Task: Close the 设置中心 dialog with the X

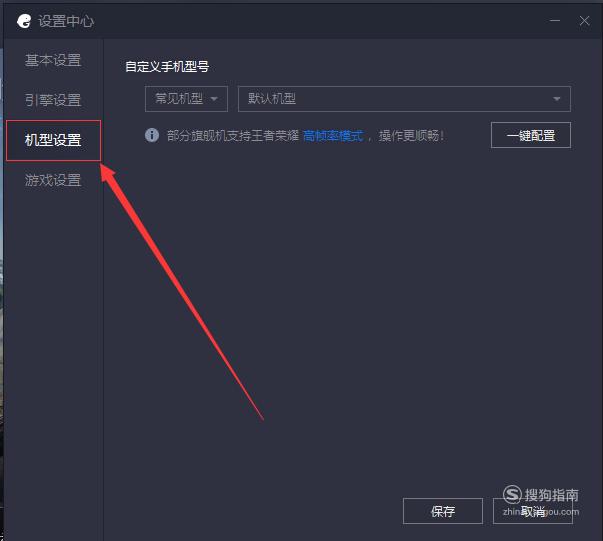Action: 584,20
